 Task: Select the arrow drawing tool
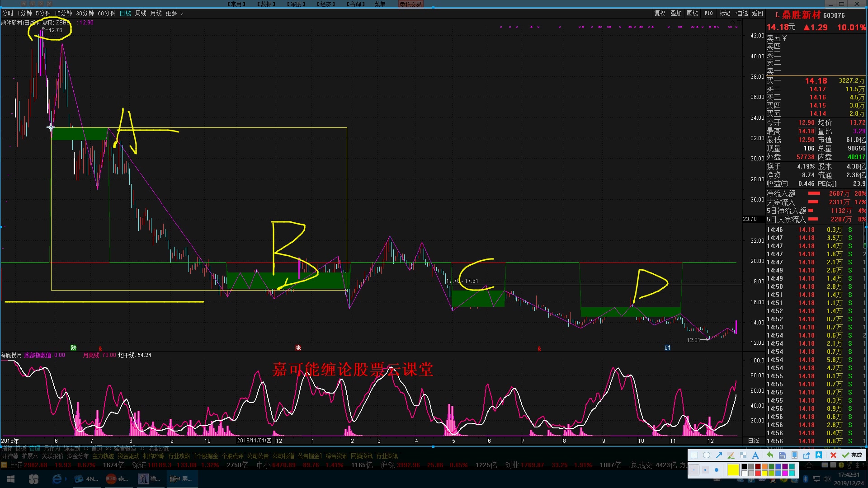[x=719, y=455]
